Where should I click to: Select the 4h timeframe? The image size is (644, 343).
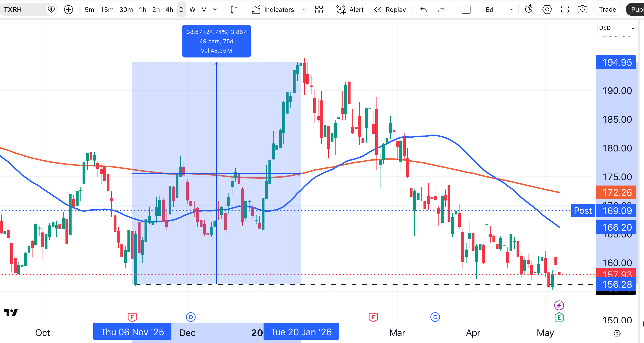coord(169,10)
